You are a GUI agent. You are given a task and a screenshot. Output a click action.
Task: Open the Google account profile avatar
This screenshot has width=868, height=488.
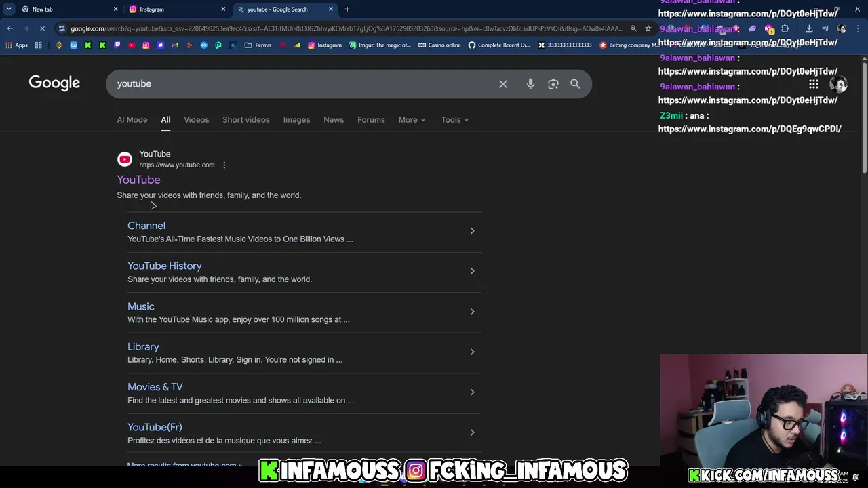click(840, 84)
